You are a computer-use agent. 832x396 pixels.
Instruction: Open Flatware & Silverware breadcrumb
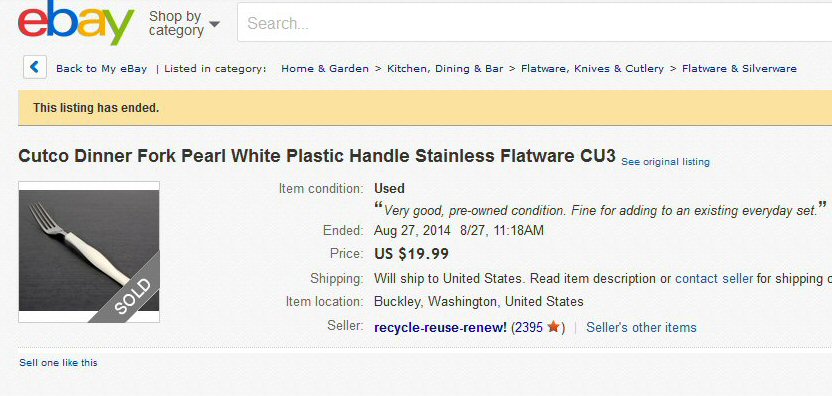tap(739, 68)
